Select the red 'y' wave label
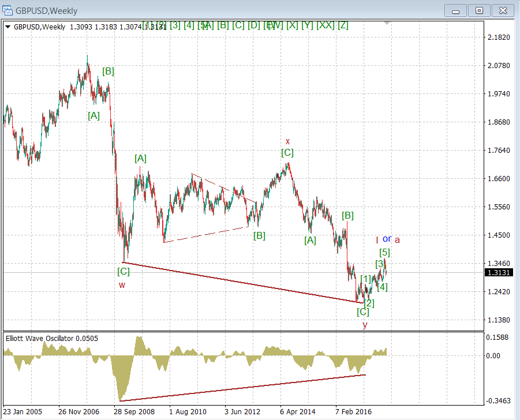Screen dimensions: 520x420 pyautogui.click(x=365, y=325)
